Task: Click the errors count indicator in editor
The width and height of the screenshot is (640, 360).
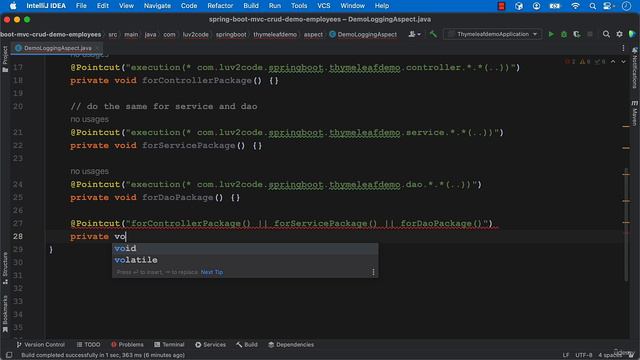Action: [570, 62]
